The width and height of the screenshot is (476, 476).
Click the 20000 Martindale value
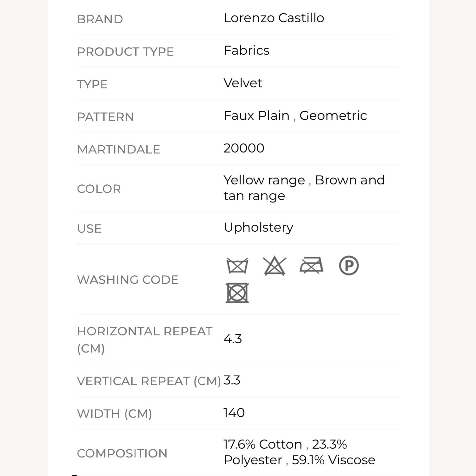[x=244, y=148]
